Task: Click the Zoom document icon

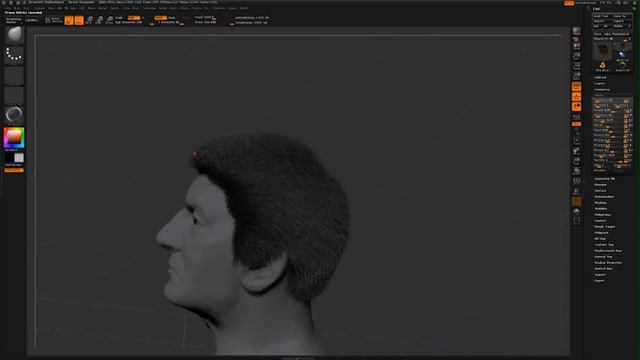Action: 576,56
